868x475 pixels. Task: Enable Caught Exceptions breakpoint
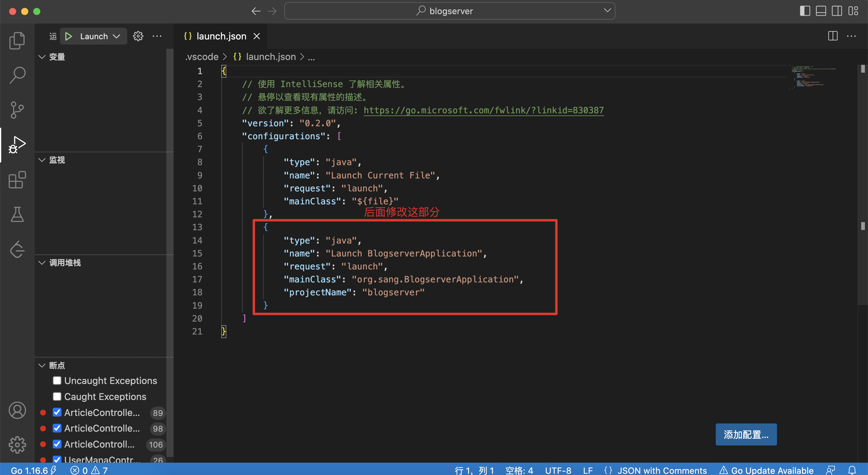tap(57, 397)
